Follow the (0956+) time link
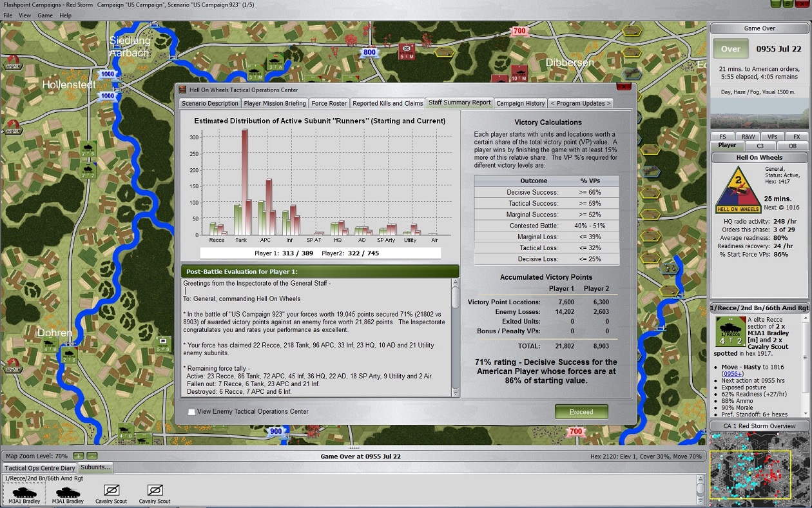Screen dimensions: 812x508 point(732,374)
